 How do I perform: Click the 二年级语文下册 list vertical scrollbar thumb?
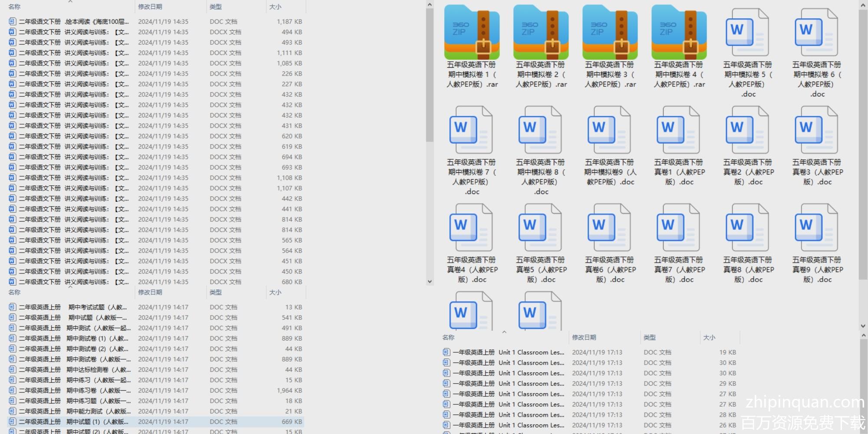[x=430, y=74]
